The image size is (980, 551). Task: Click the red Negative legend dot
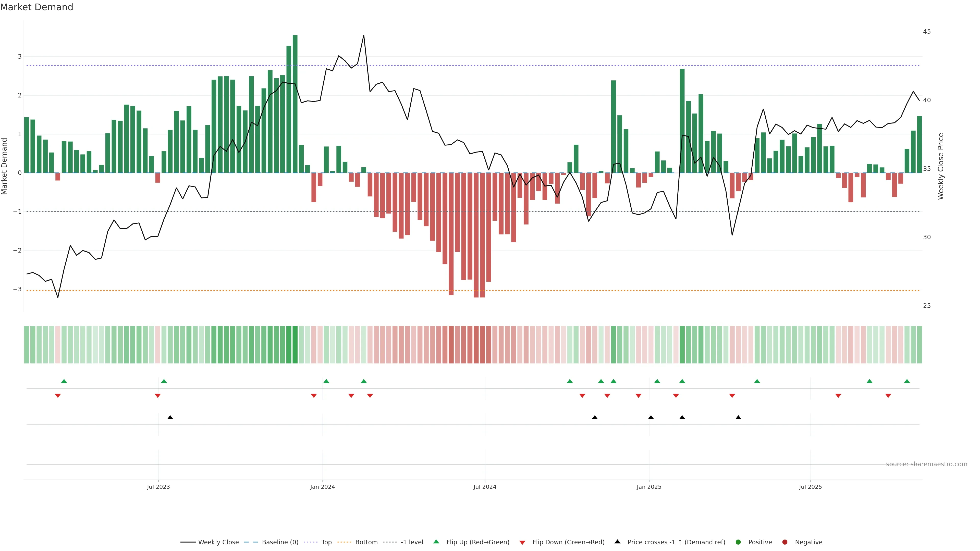coord(785,542)
